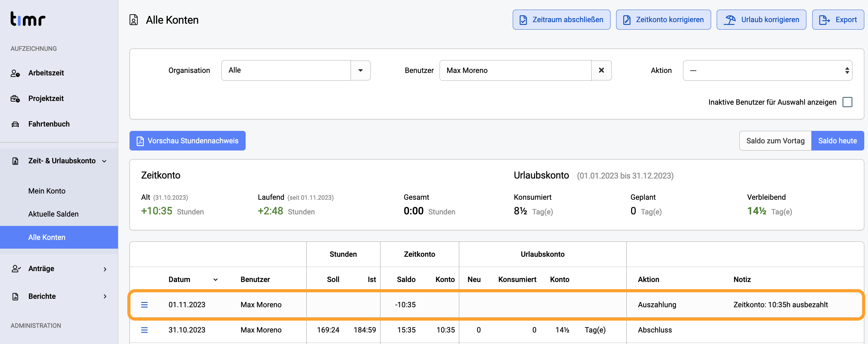Click the Auszahlung action cell
The image size is (868, 344).
coord(657,305)
